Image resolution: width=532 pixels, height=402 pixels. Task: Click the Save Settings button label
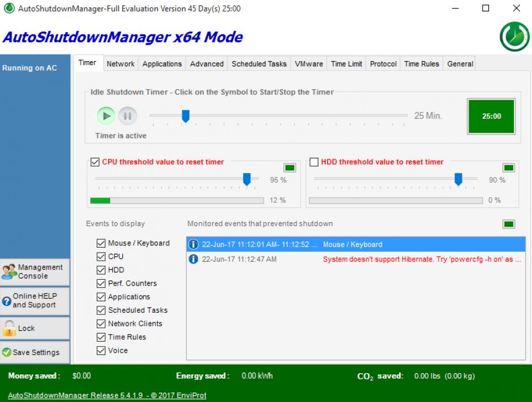(36, 352)
